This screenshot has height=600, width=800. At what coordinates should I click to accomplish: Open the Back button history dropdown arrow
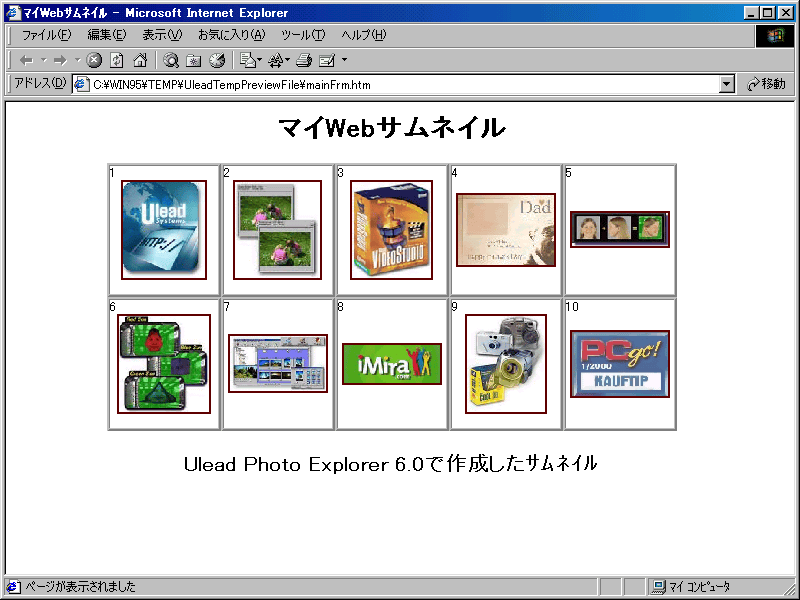[44, 61]
